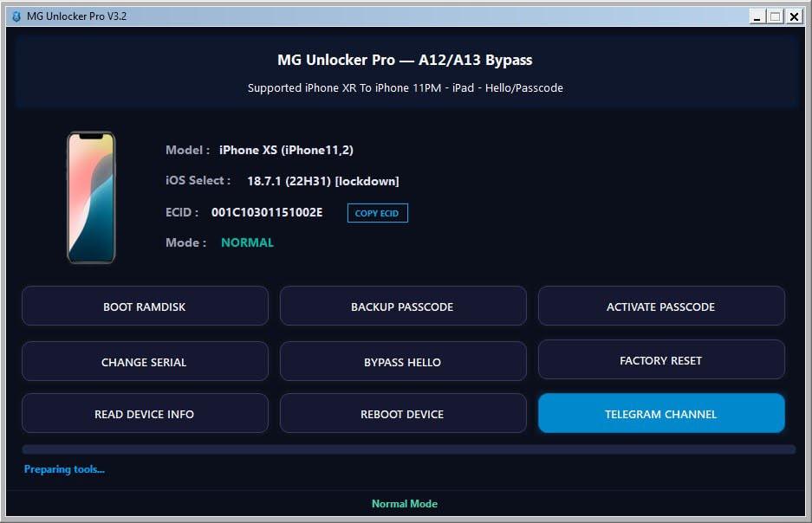Start the BACKUP PASSCODE action
812x523 pixels.
403,307
